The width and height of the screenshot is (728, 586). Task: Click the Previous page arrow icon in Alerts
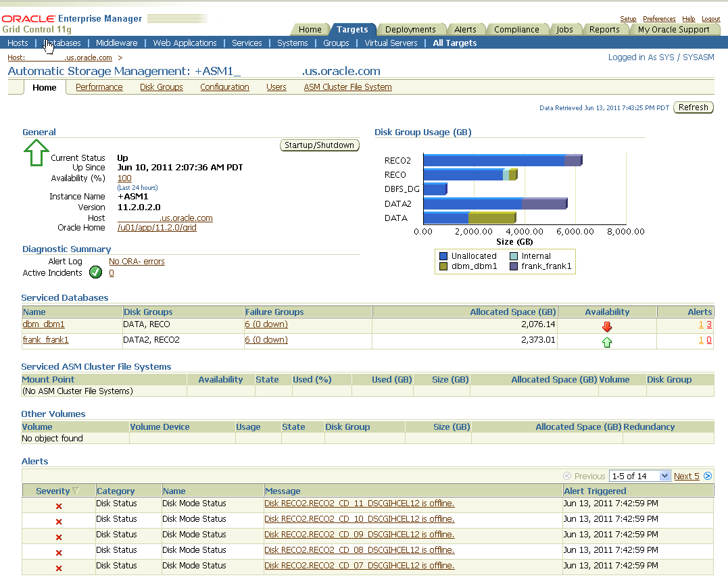pos(566,476)
